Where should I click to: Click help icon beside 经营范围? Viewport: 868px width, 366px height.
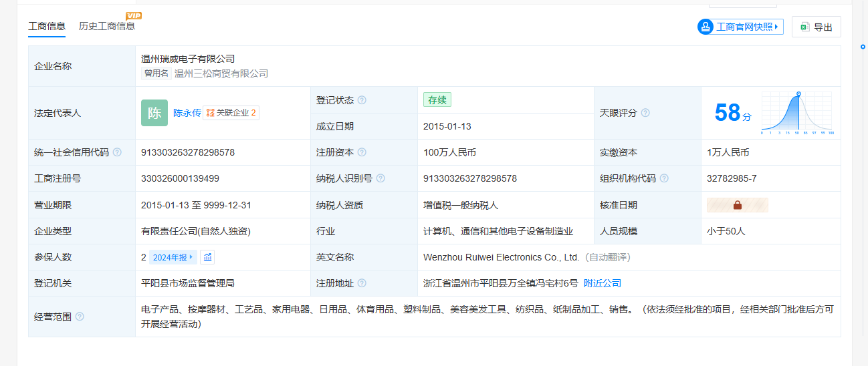point(80,317)
